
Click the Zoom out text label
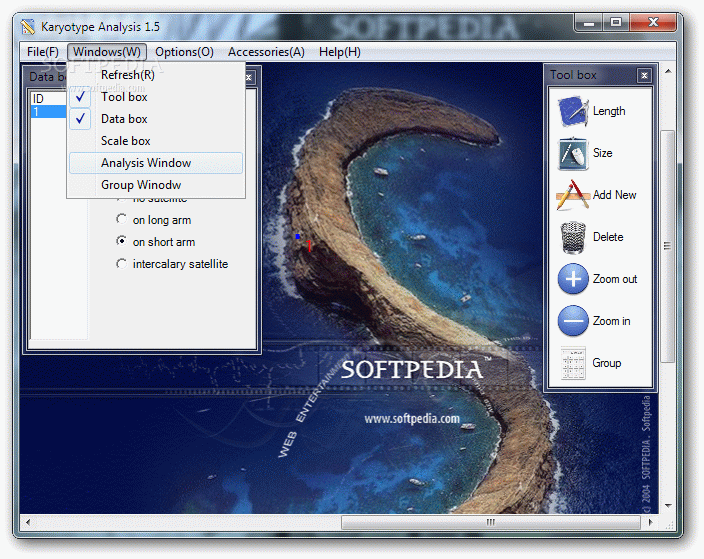pos(615,279)
